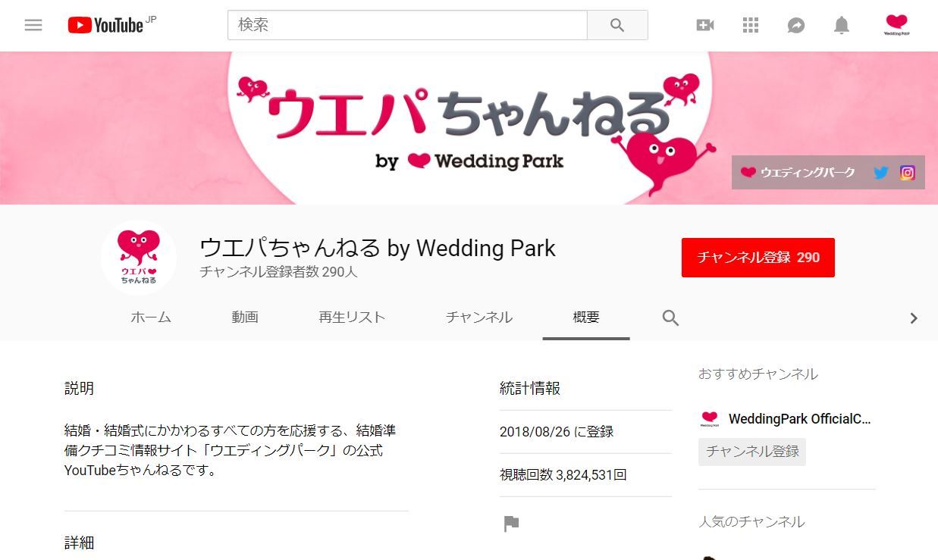Open the notifications bell

click(x=842, y=25)
